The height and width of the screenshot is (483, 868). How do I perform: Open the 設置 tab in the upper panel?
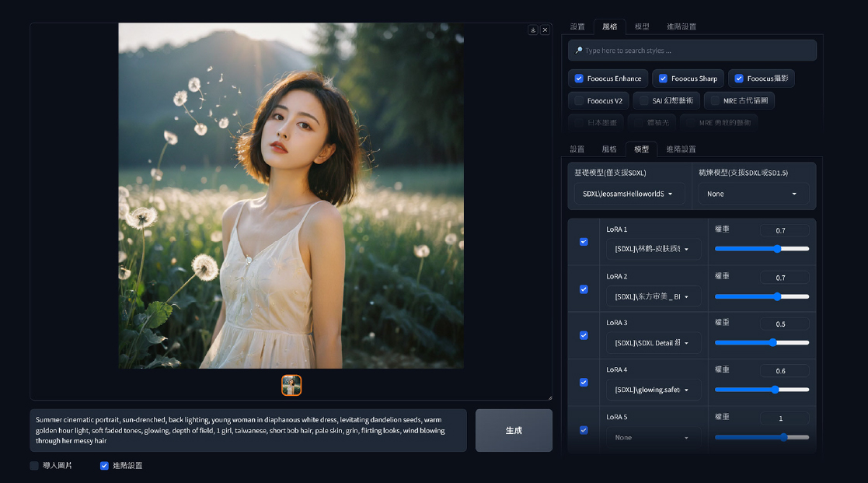(x=577, y=26)
